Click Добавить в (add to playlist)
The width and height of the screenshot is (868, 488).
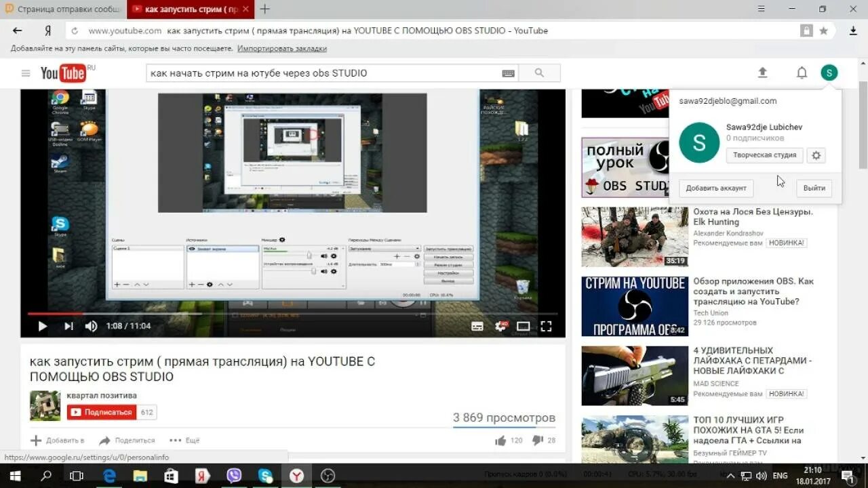click(x=58, y=441)
